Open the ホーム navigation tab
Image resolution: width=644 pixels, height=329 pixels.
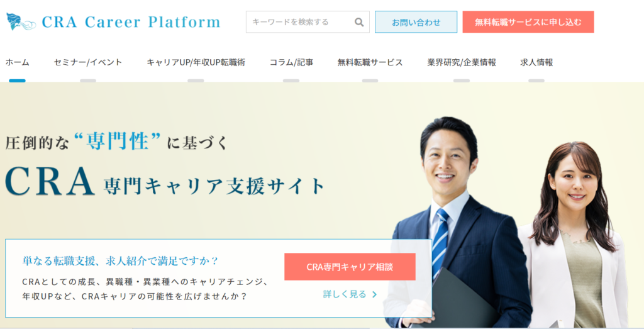pyautogui.click(x=17, y=62)
